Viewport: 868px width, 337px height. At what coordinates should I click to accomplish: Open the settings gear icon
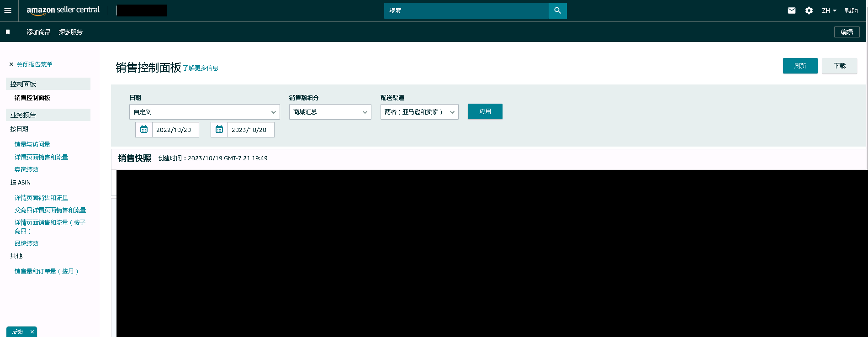point(809,11)
